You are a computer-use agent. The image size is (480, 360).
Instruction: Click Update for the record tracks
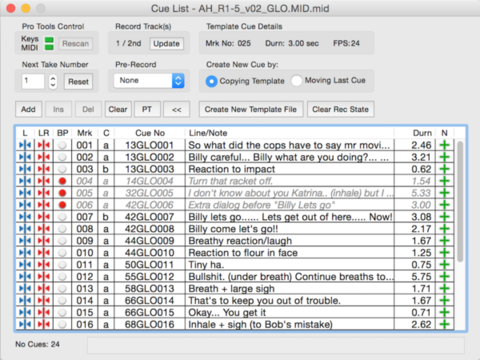pyautogui.click(x=166, y=44)
